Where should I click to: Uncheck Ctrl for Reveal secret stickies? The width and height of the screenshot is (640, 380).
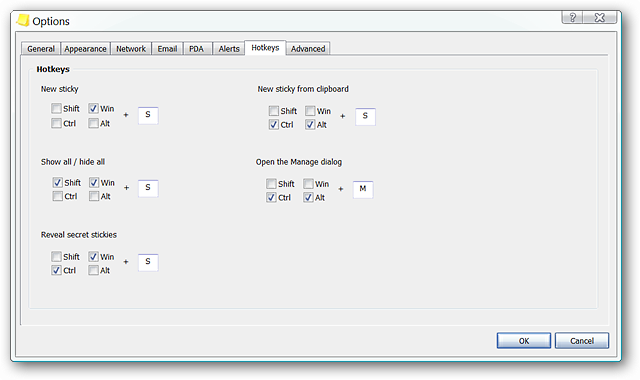click(x=56, y=270)
